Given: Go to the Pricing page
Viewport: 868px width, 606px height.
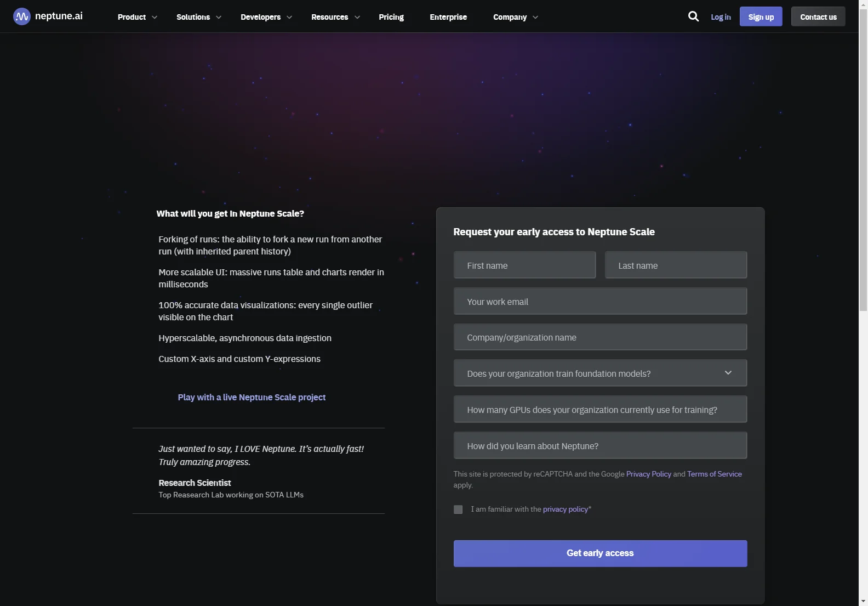Looking at the screenshot, I should (391, 17).
